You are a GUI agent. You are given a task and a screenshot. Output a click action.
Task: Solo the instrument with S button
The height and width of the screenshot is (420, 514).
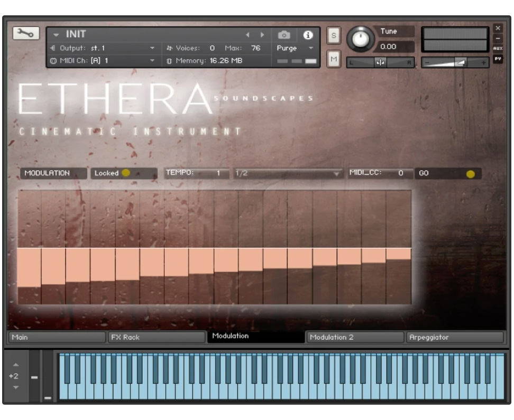pos(334,35)
